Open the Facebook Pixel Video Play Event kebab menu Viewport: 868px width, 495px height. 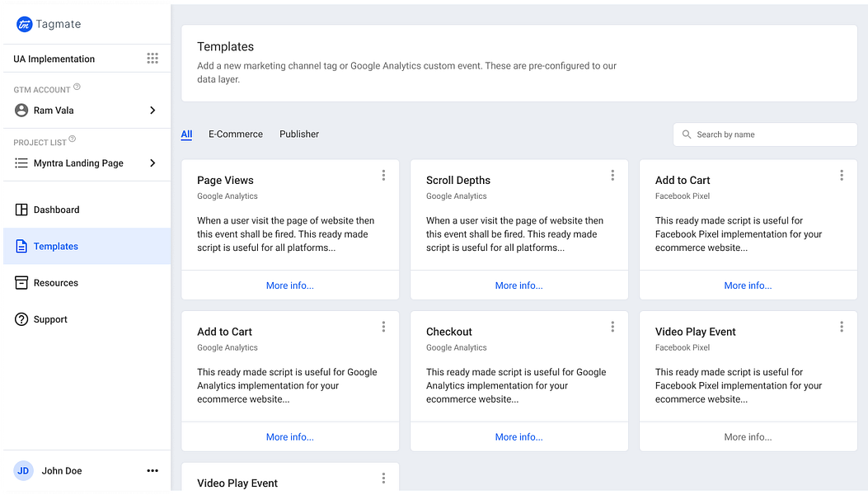(842, 327)
